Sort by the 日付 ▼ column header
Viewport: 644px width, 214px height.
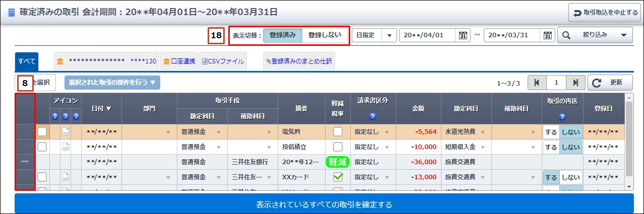pyautogui.click(x=101, y=108)
